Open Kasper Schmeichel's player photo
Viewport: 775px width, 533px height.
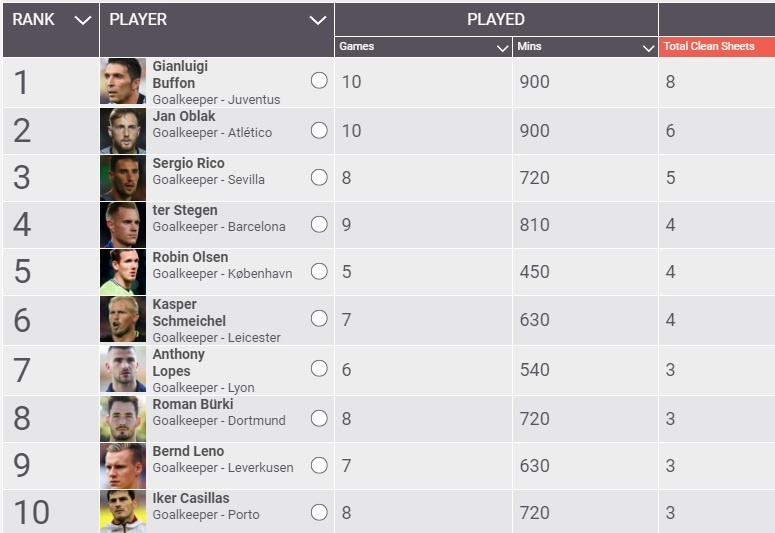(x=123, y=319)
